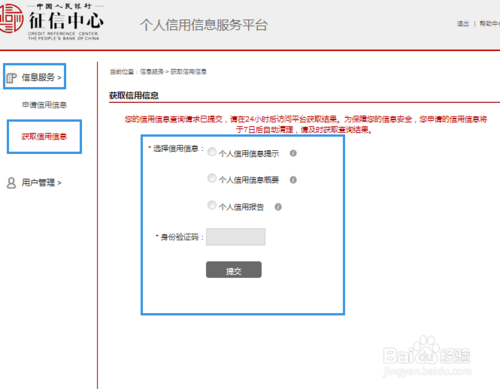Click the 用户管理 person icon
Image resolution: width=500 pixels, height=389 pixels.
[x=11, y=183]
